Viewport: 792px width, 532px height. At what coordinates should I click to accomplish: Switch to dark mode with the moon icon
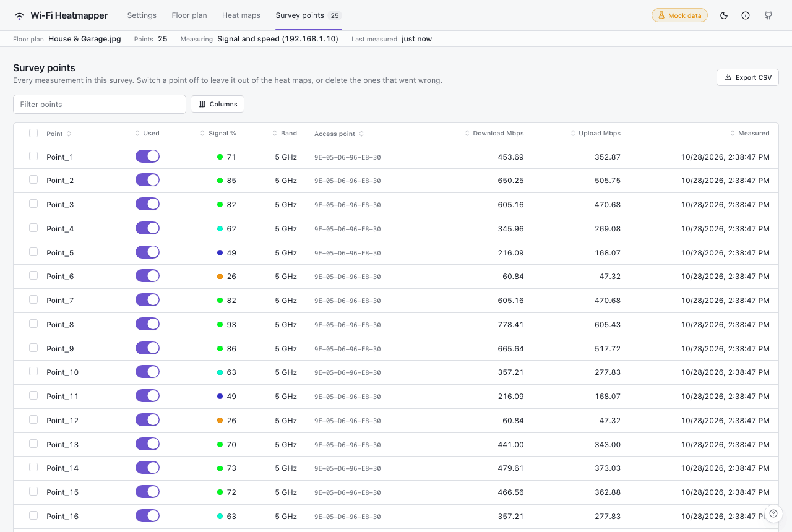(x=724, y=15)
